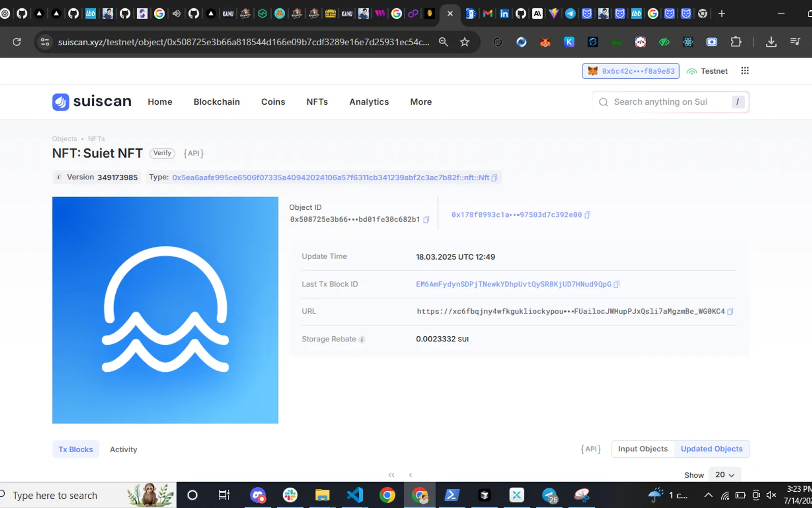
Task: Open the {API} link beside NFT title
Action: tap(193, 153)
